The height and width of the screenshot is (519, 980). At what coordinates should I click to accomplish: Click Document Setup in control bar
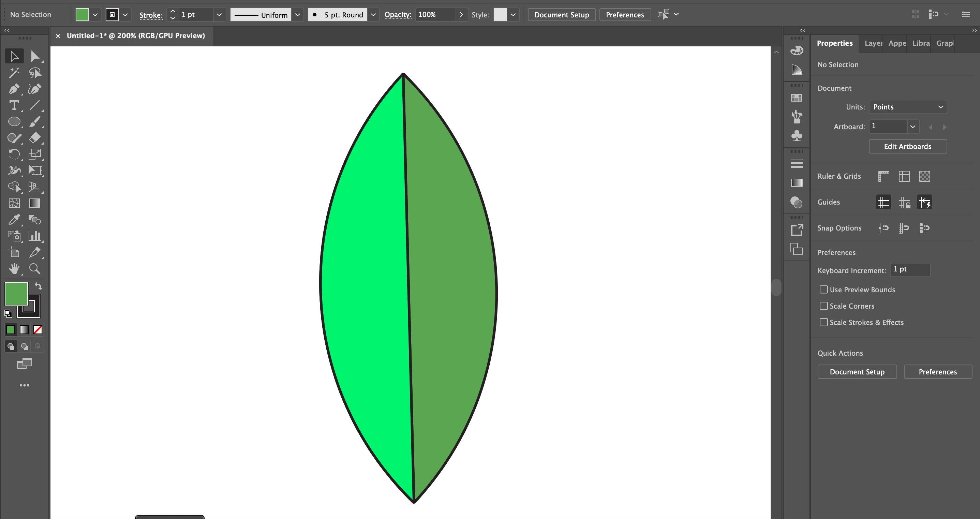(x=561, y=15)
